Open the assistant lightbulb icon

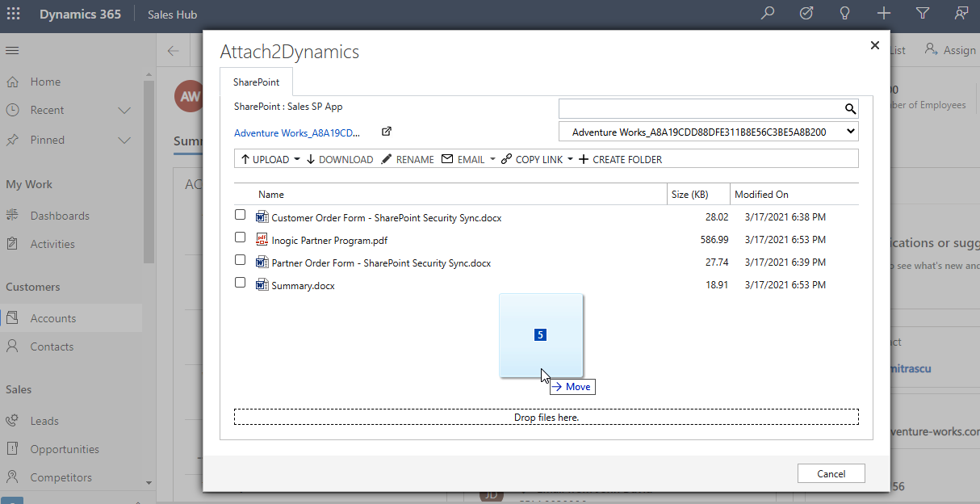(845, 13)
